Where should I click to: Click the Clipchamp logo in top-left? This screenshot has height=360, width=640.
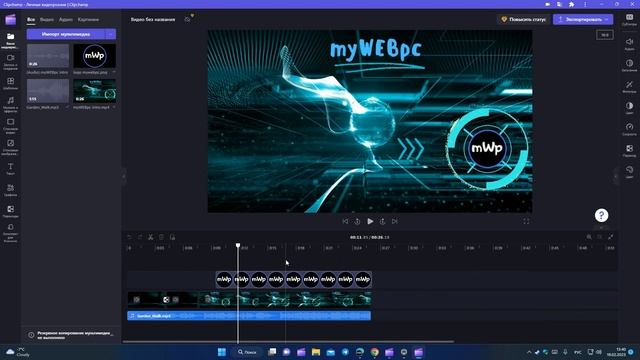pyautogui.click(x=11, y=19)
